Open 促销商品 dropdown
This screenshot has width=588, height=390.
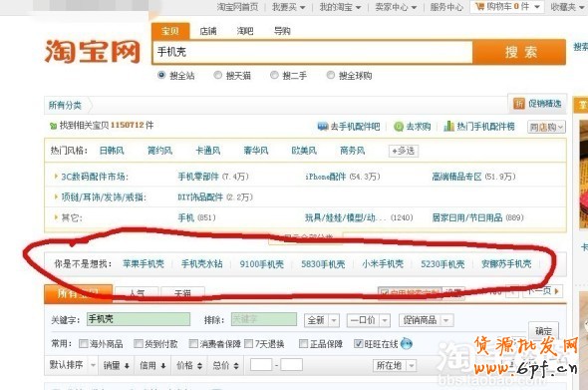[426, 320]
